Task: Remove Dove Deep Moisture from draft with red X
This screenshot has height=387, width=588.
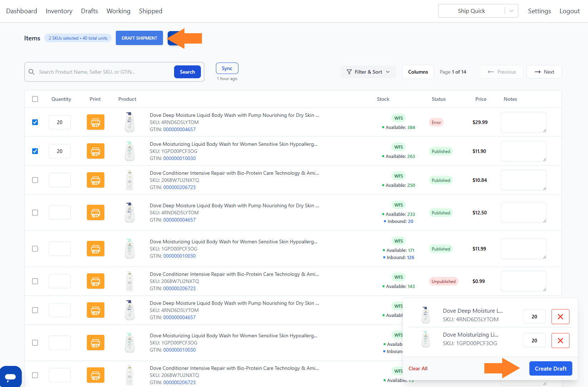Action: tap(560, 317)
